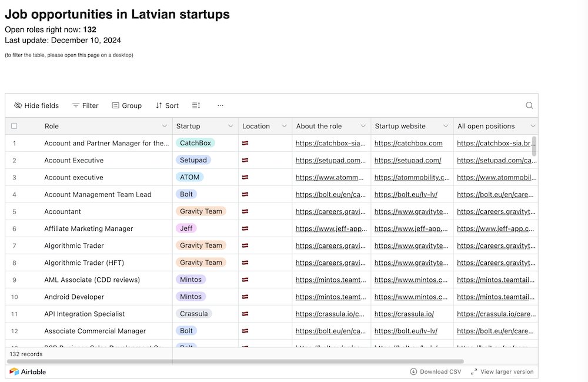Open the atommobility startup website link

coord(412,178)
